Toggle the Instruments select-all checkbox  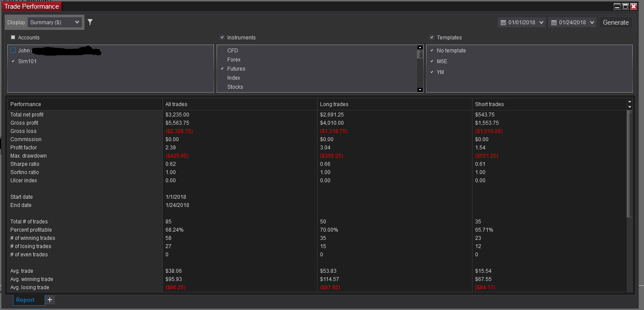222,37
